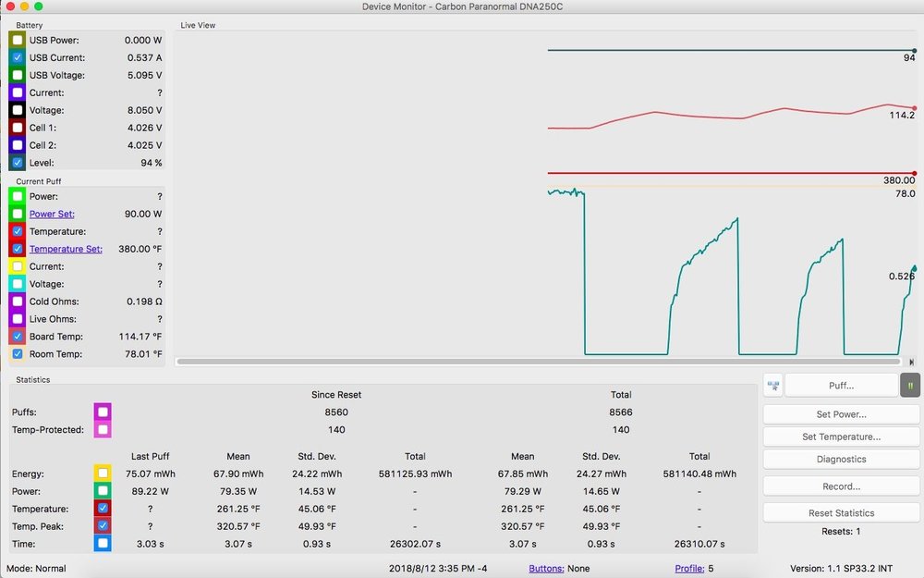Screen dimensions: 924x578
Task: Toggle the Cell 1 checkbox
Action: click(x=18, y=128)
